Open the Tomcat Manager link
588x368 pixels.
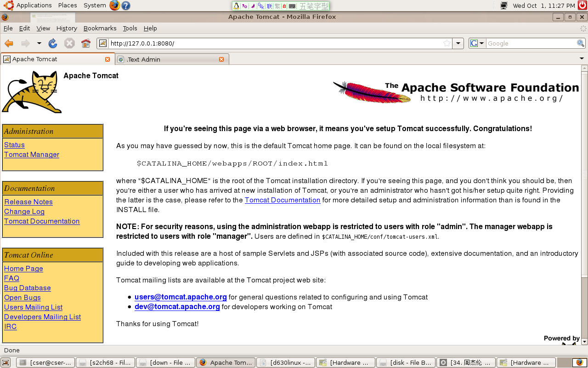point(32,155)
